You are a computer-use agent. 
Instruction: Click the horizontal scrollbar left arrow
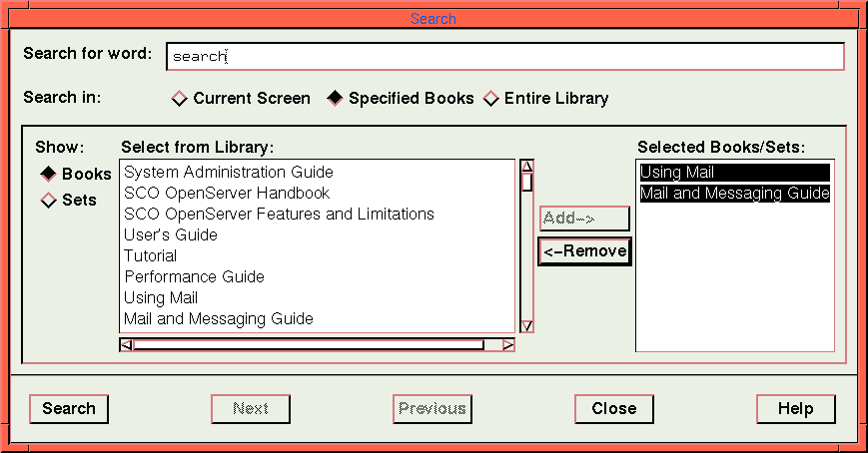[126, 345]
